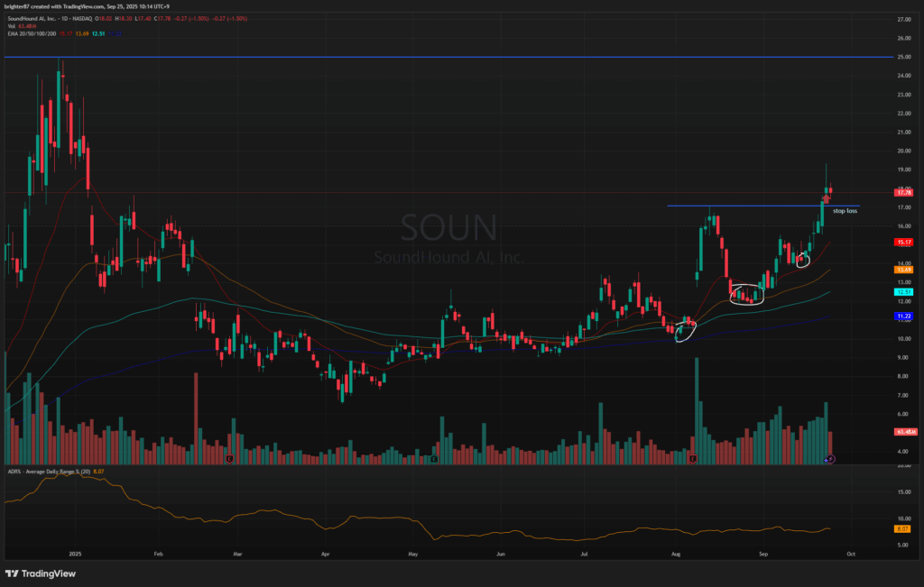Click the red 15.17 EMA price tag

tap(902, 242)
